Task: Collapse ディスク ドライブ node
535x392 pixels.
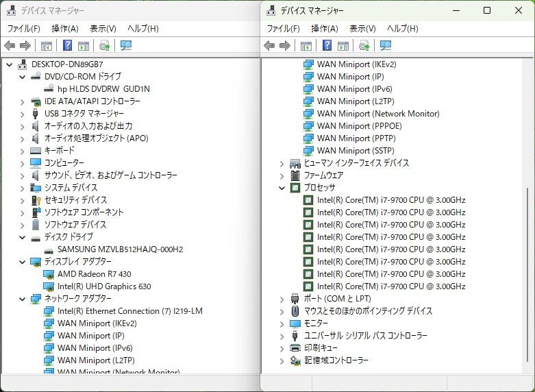Action: tap(23, 237)
